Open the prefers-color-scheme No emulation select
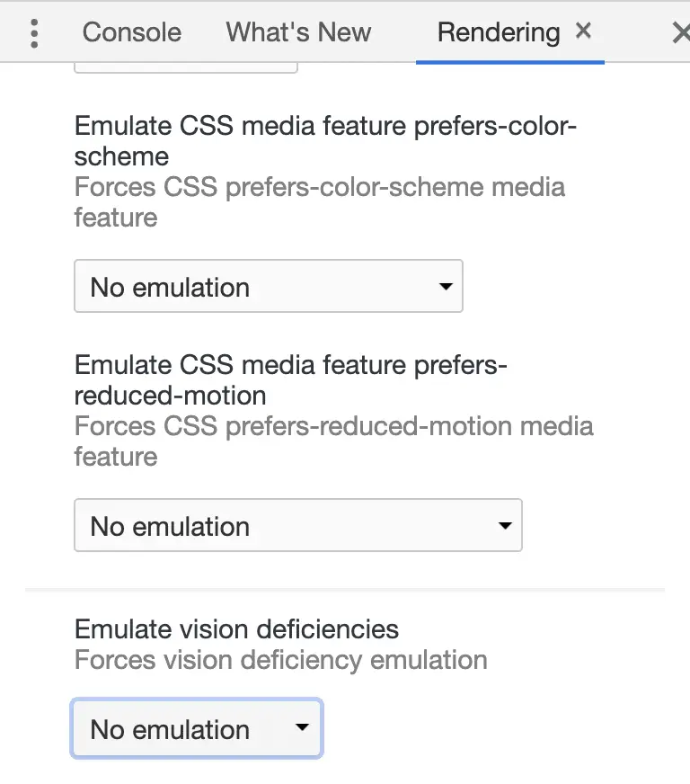This screenshot has height=784, width=690. point(269,286)
